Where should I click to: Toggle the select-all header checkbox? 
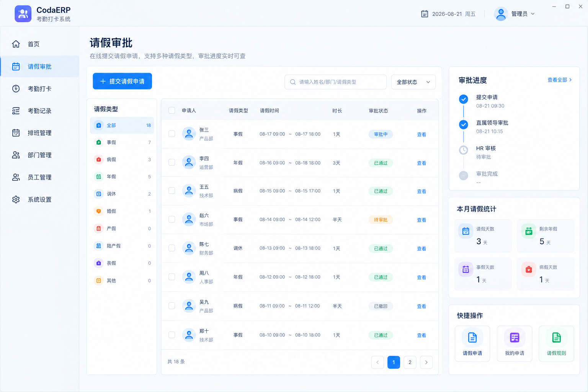[x=172, y=111]
